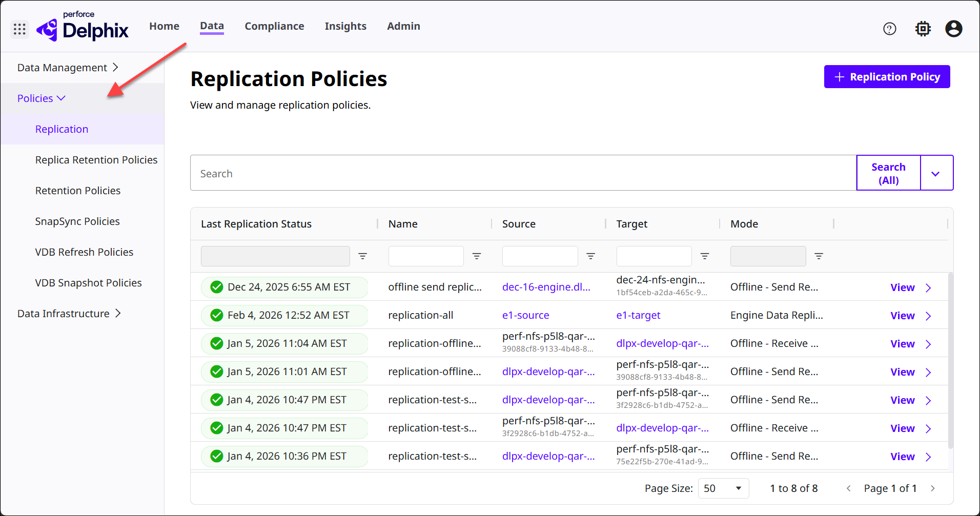Open the user account profile icon
The image size is (980, 516).
click(x=953, y=29)
